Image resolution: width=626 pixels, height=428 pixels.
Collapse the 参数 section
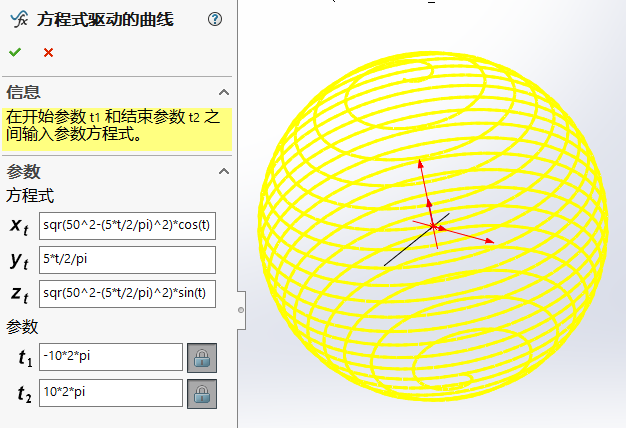[224, 171]
